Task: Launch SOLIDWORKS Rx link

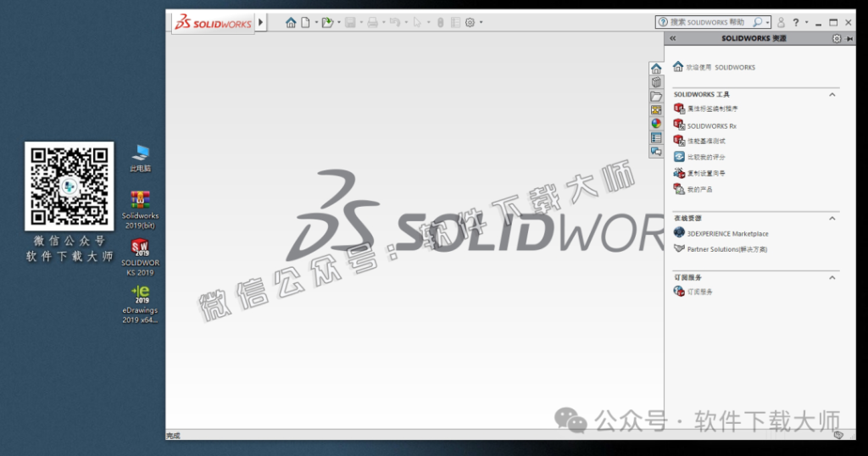Action: click(711, 126)
